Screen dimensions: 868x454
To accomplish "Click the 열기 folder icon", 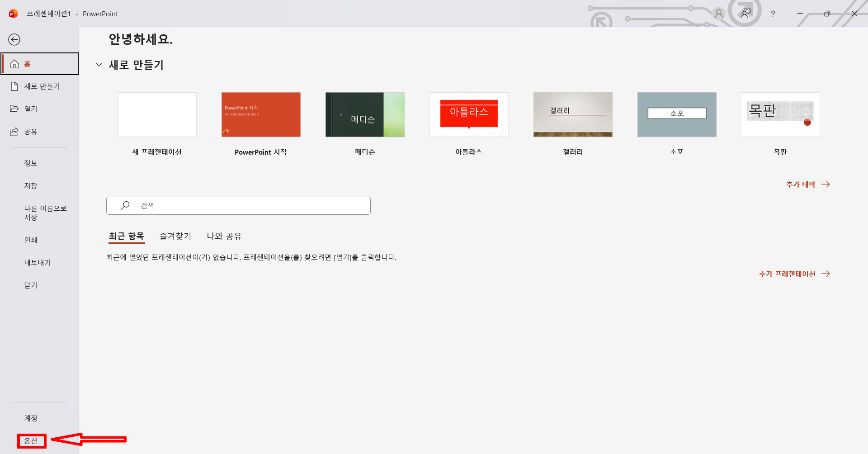I will click(14, 109).
